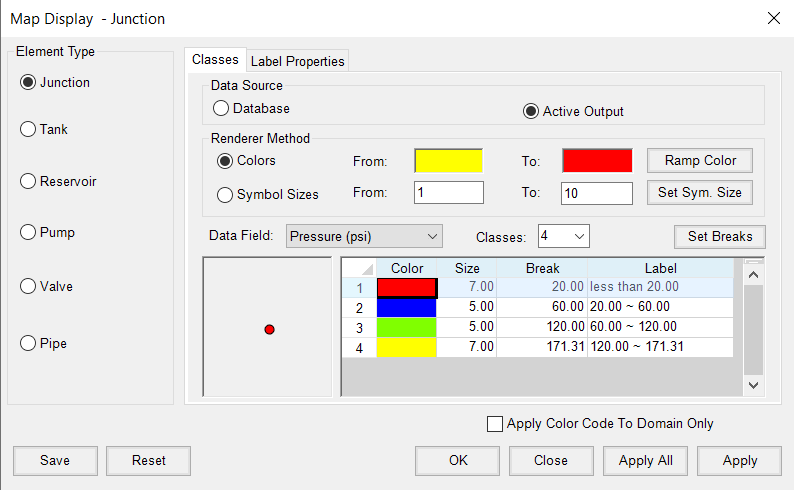Screen dimensions: 794x490
Task: Select row 1 header in class table
Action: coord(360,288)
